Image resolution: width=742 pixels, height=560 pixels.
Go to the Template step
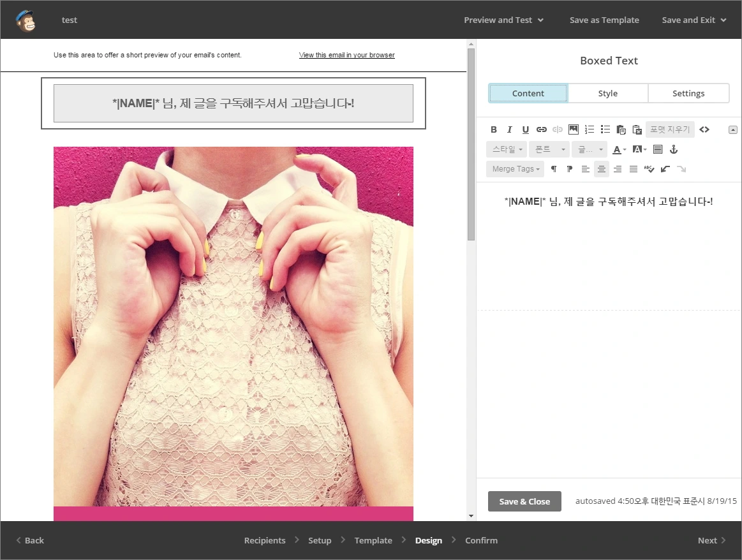(x=373, y=540)
